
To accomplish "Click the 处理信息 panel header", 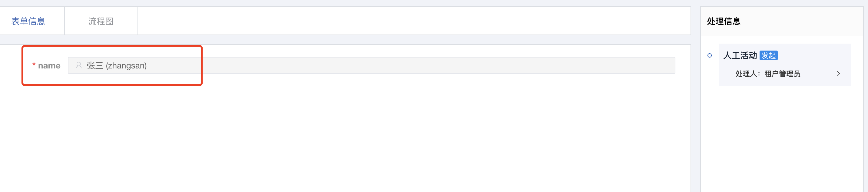I will point(724,21).
